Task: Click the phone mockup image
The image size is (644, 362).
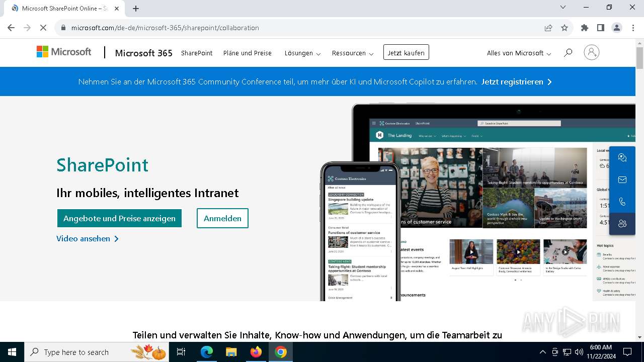Action: 360,231
